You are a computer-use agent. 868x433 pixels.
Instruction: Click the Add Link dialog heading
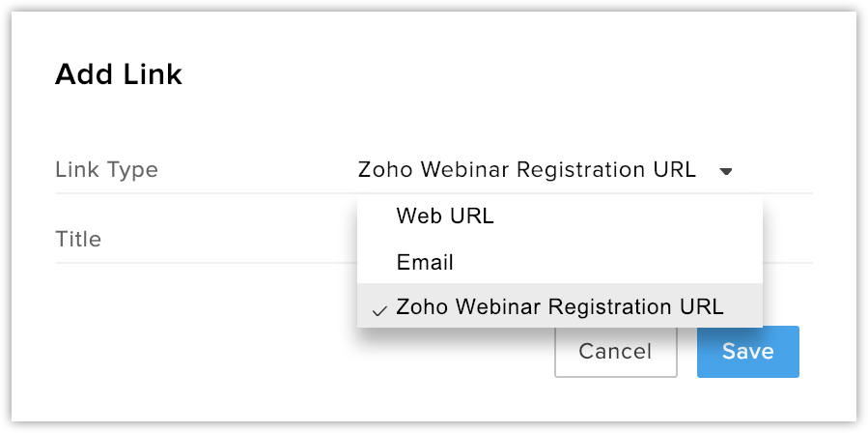click(119, 74)
